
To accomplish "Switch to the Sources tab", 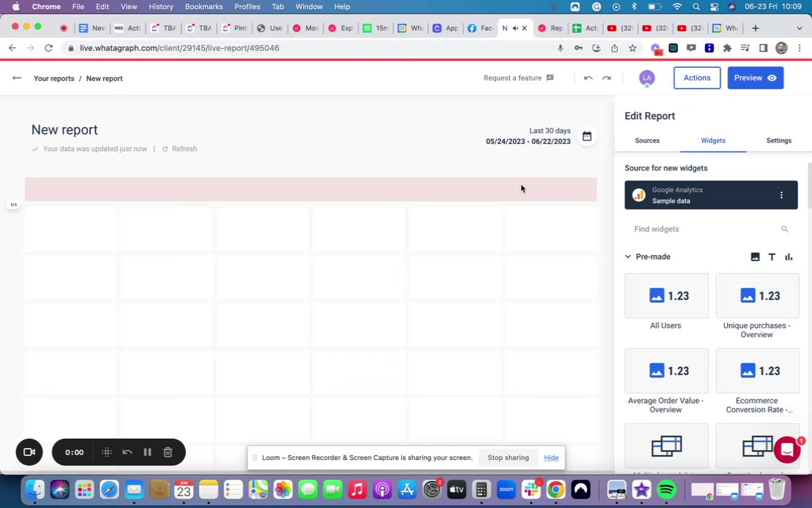I will (647, 140).
